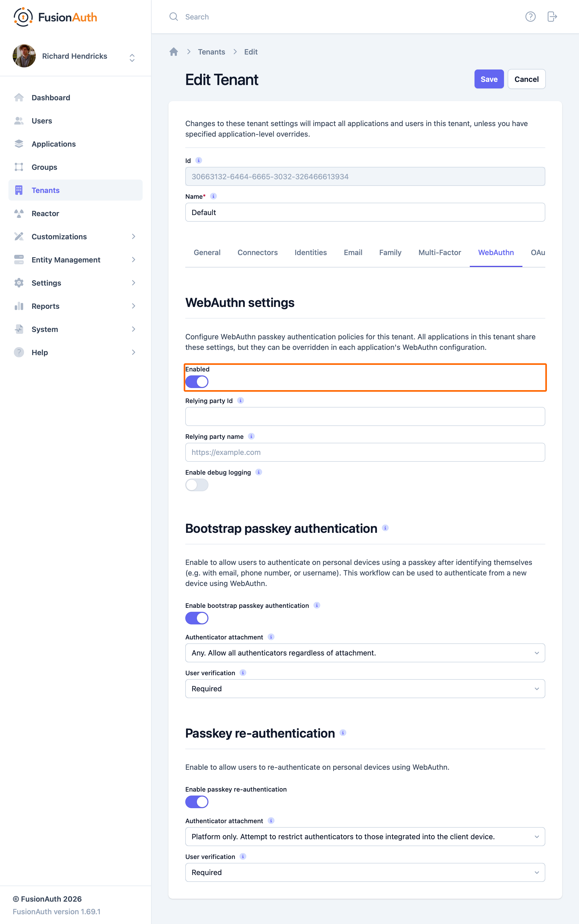Screen dimensions: 579x924
Task: Click the Cancel button
Action: coord(527,79)
